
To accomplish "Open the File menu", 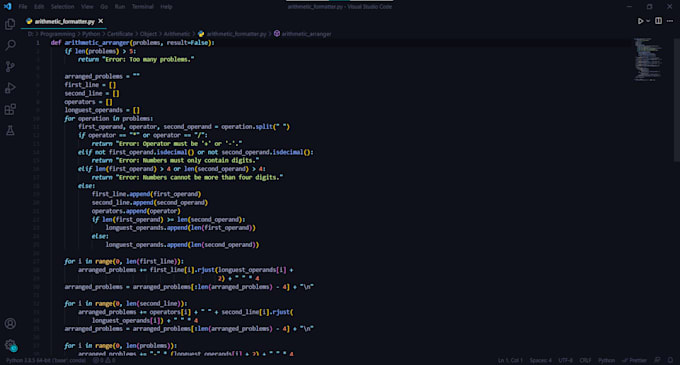I will pyautogui.click(x=23, y=7).
